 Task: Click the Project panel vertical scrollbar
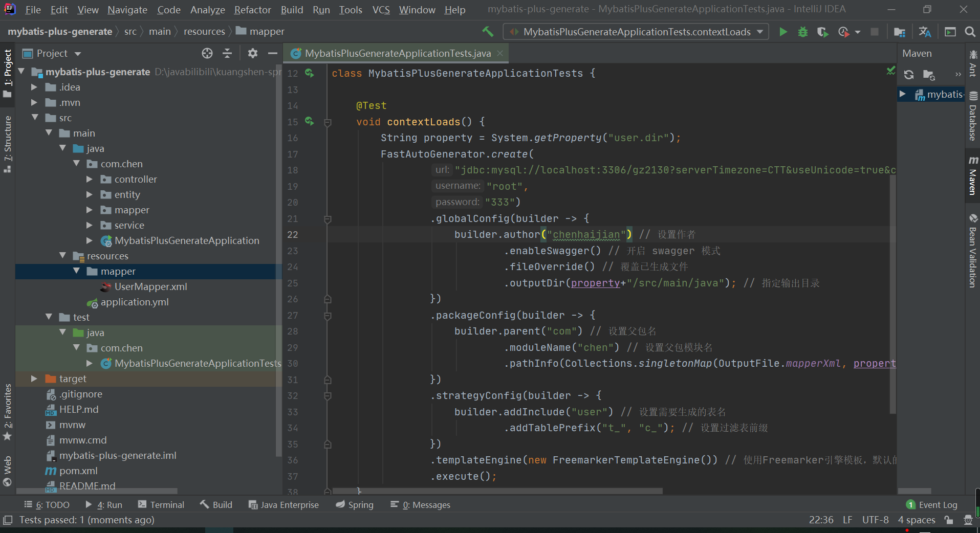click(279, 261)
